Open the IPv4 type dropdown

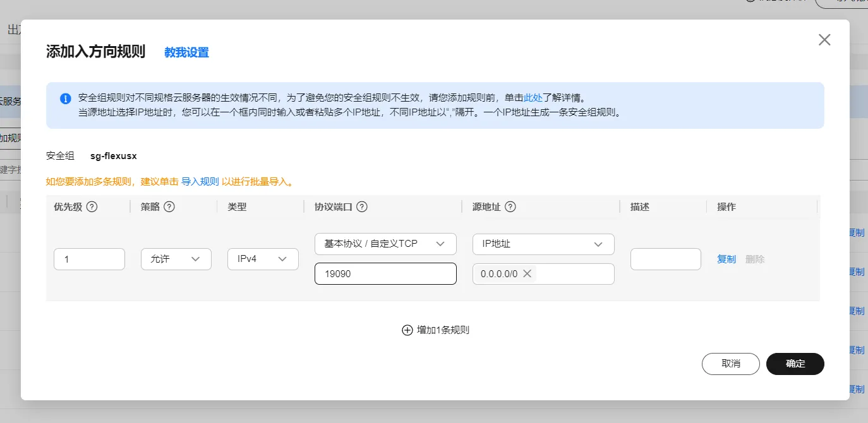click(263, 259)
